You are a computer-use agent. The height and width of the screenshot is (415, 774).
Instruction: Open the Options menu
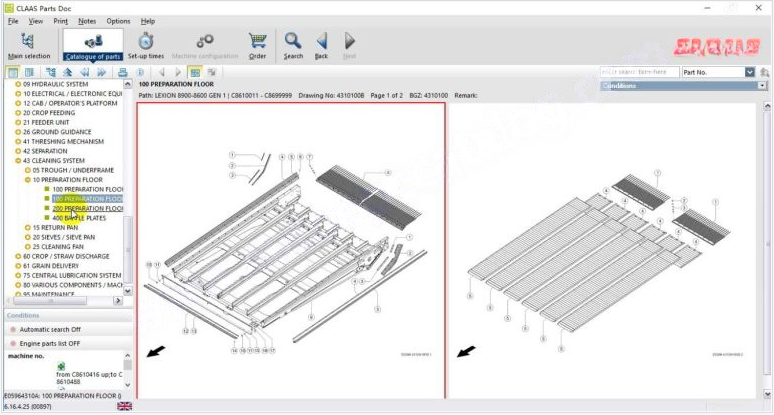tap(118, 20)
